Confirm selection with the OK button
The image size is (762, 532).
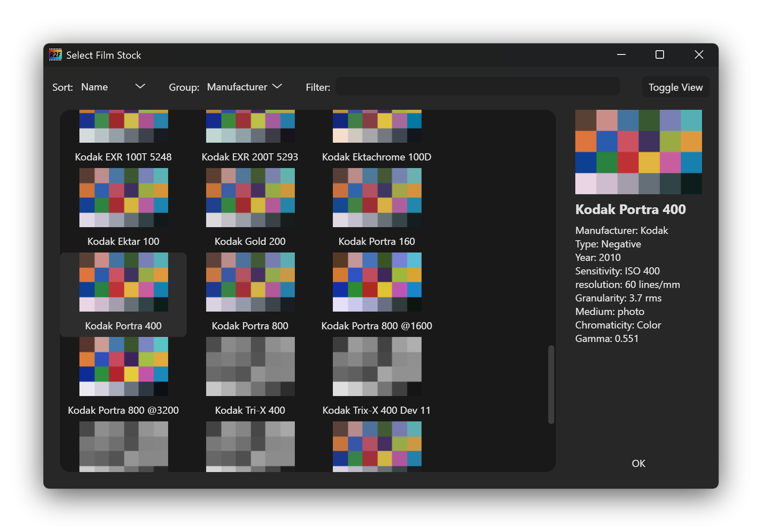tap(638, 463)
